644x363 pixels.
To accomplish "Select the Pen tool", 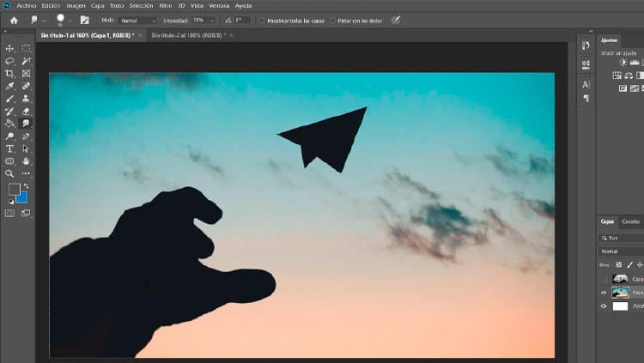I will [26, 136].
